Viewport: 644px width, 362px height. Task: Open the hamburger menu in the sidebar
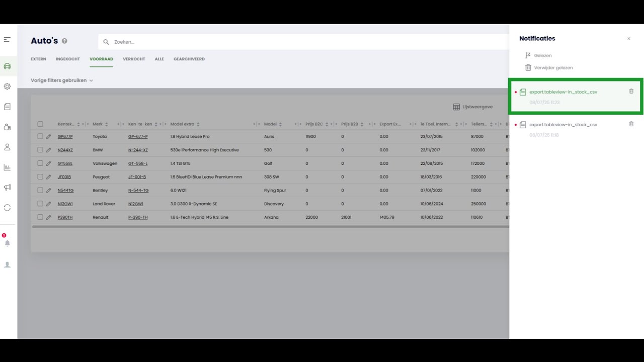tap(7, 40)
